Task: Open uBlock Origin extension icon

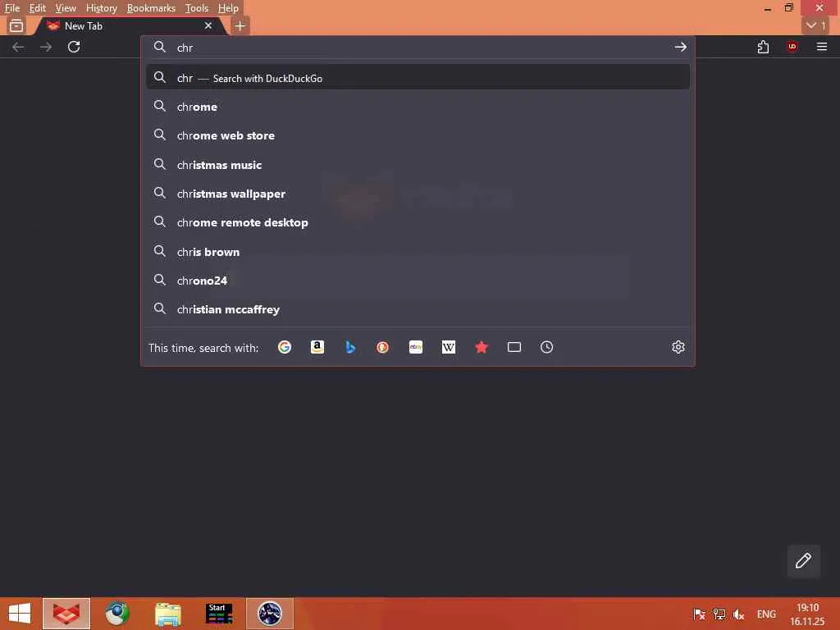Action: [x=792, y=47]
